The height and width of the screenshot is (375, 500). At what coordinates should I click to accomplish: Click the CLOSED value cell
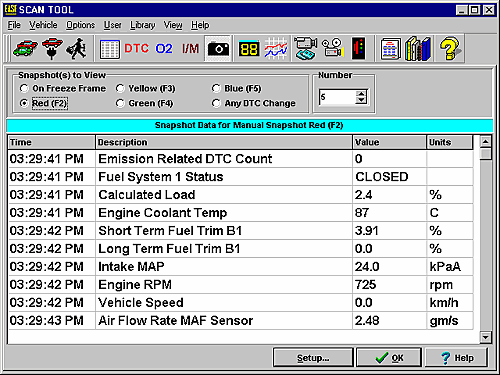389,177
